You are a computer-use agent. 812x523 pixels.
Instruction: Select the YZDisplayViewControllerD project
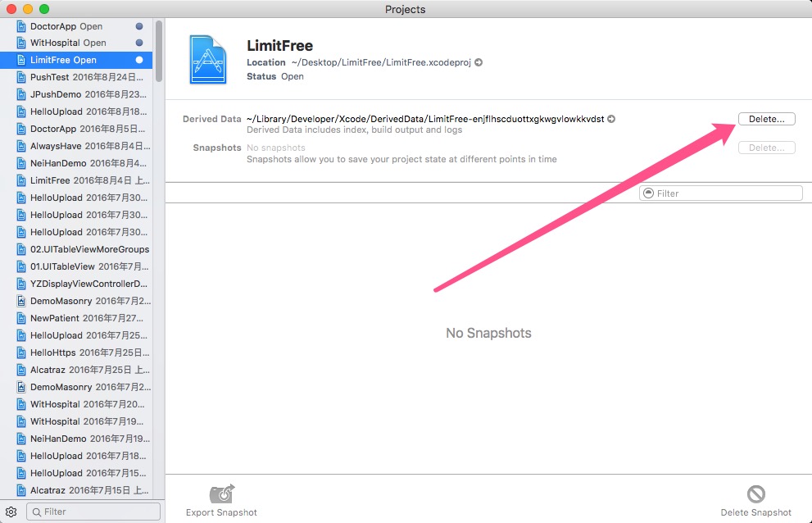pyautogui.click(x=76, y=284)
